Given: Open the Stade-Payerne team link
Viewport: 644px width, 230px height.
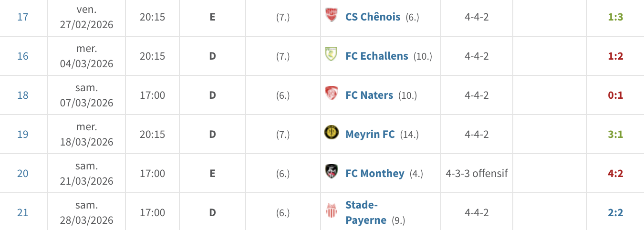Looking at the screenshot, I should [x=366, y=212].
